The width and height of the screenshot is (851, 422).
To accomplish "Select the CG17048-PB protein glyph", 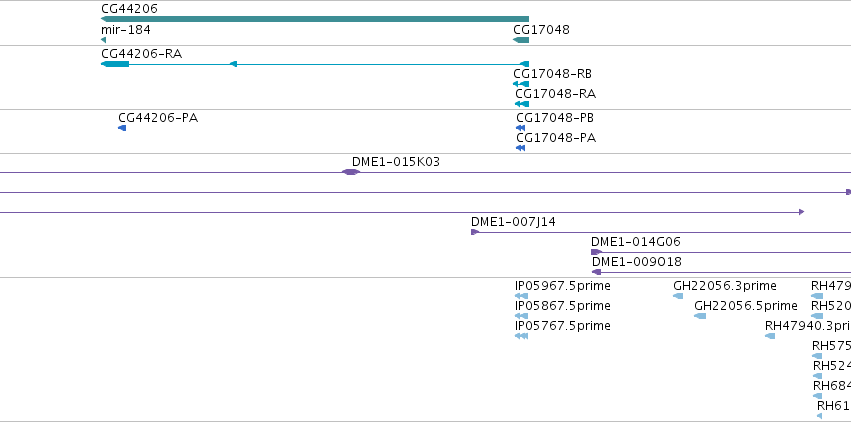I will pos(520,128).
